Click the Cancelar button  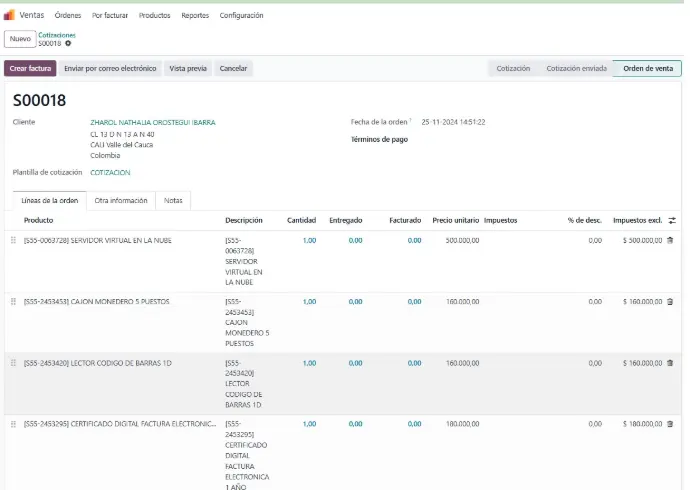pos(233,68)
